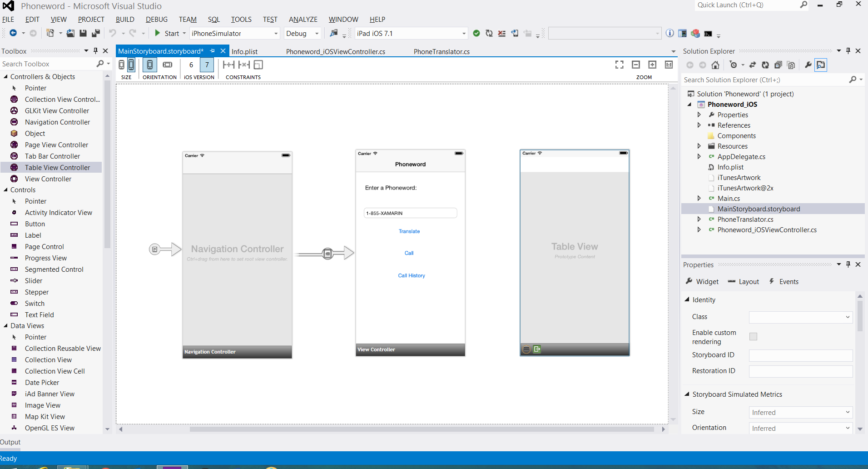Open the Size Inferred dropdown
The image size is (868, 469).
pos(800,412)
